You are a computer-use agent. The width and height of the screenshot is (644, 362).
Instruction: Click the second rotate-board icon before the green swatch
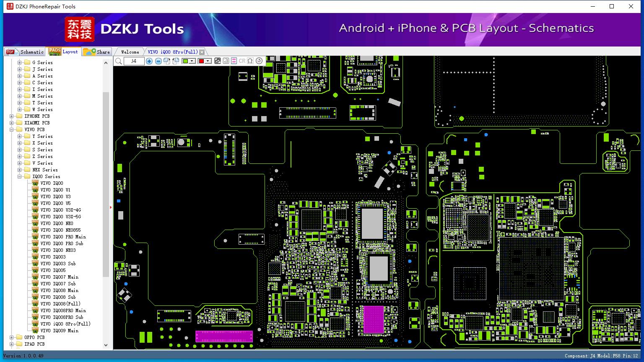(x=176, y=61)
